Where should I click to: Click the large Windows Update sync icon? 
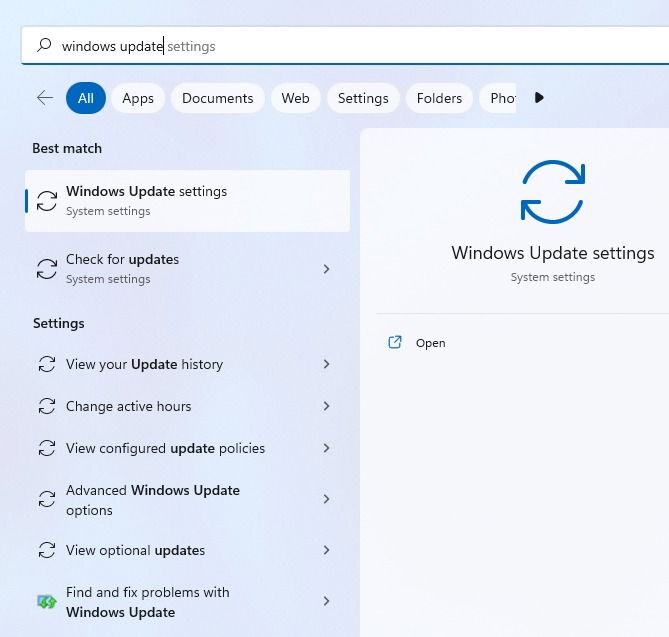[x=552, y=192]
